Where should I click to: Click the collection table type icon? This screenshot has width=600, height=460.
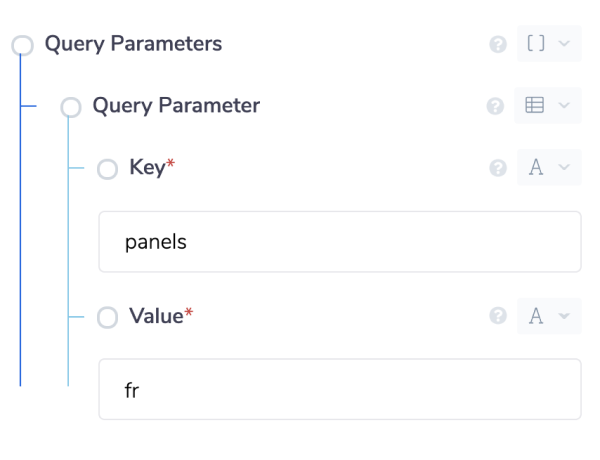[x=535, y=106]
